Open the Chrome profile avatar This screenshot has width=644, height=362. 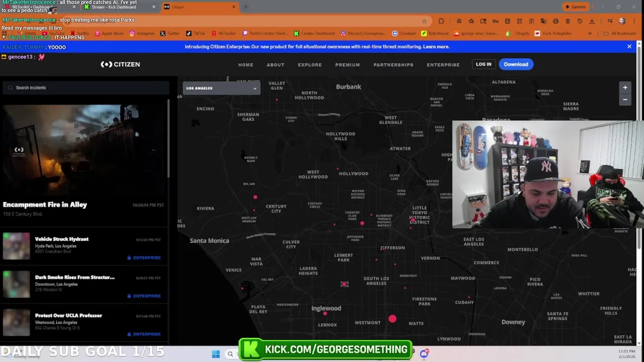click(622, 21)
